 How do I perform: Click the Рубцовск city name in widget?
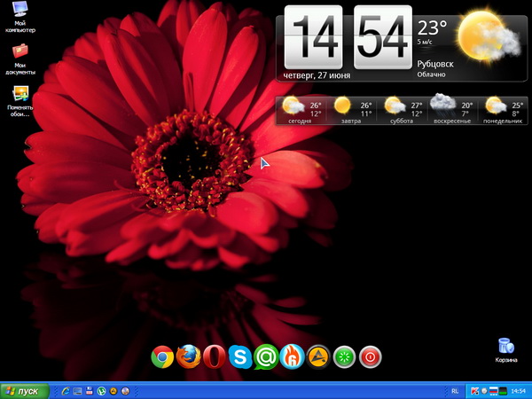(434, 64)
